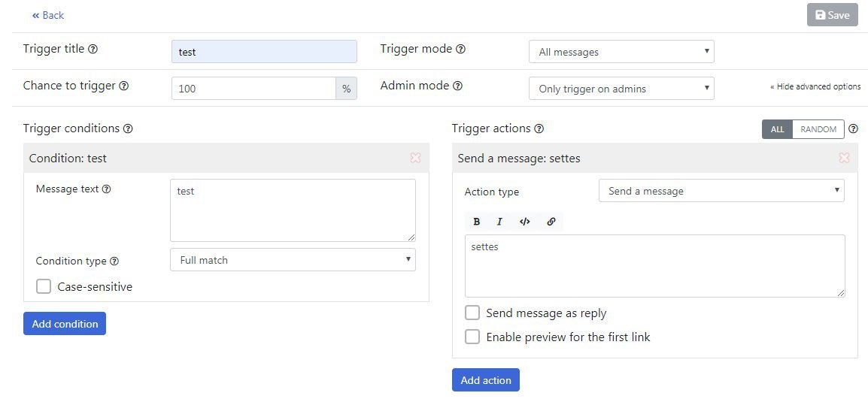Insert code formatting with the code icon
The height and width of the screenshot is (411, 868).
[525, 222]
